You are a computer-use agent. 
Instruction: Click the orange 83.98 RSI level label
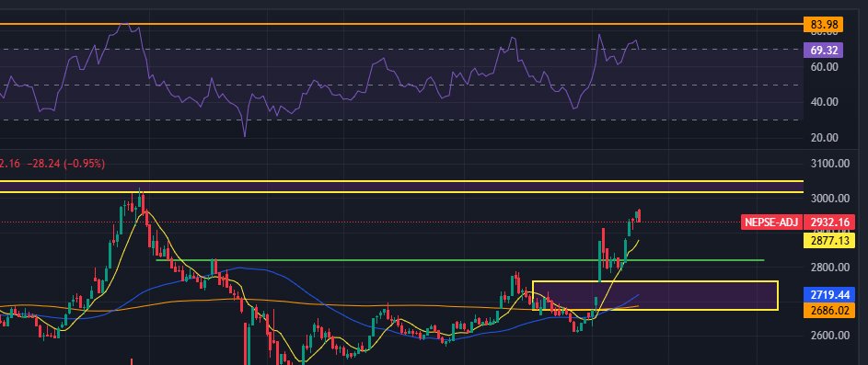pos(823,24)
